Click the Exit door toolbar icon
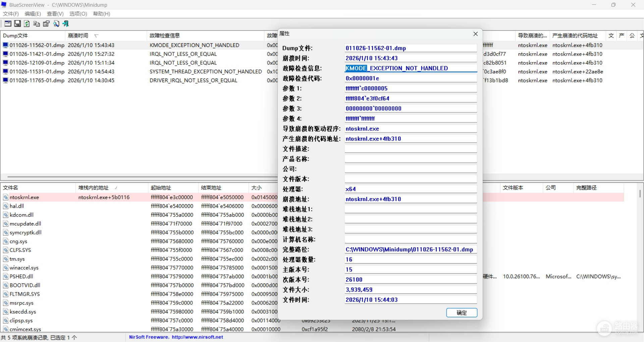This screenshot has width=644, height=342. tap(66, 23)
